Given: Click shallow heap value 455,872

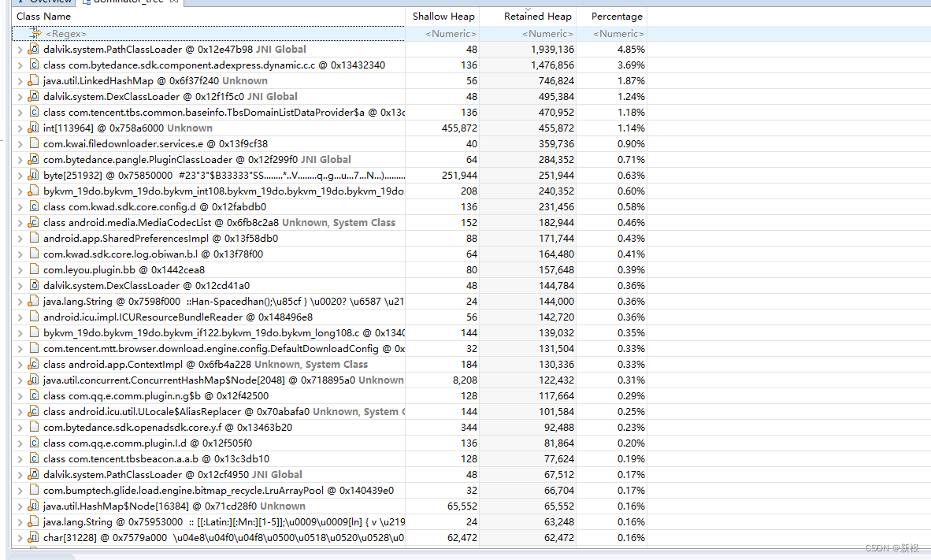Looking at the screenshot, I should tap(459, 128).
